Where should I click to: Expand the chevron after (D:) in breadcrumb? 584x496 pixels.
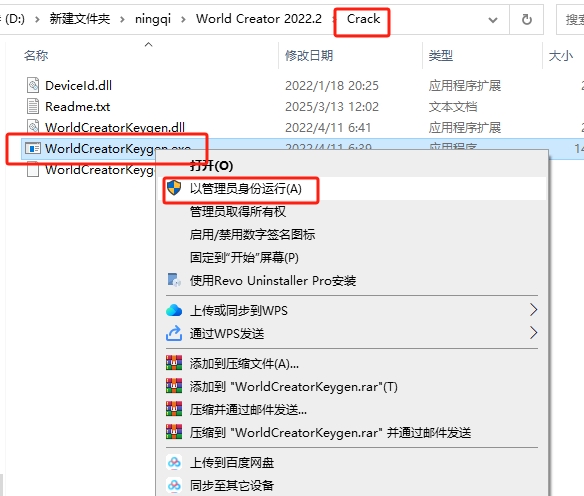pos(37,19)
